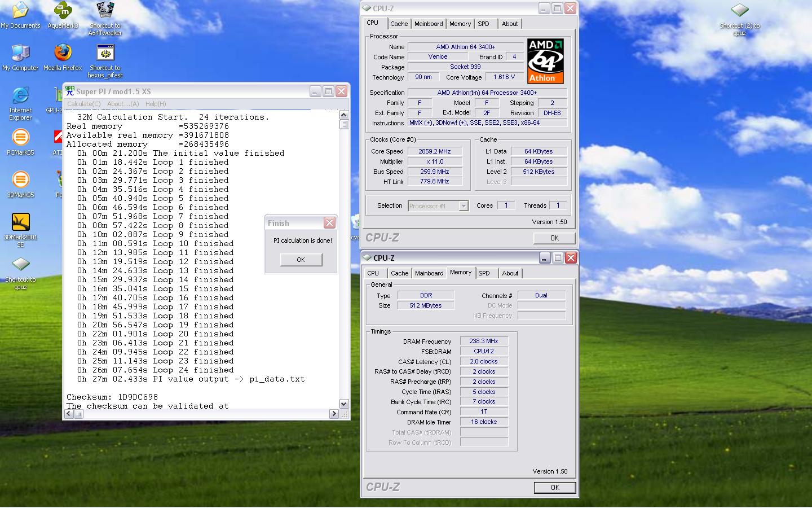Screen dimensions: 812x508
Task: Click the top CPU-Z window title icon
Action: (367, 8)
